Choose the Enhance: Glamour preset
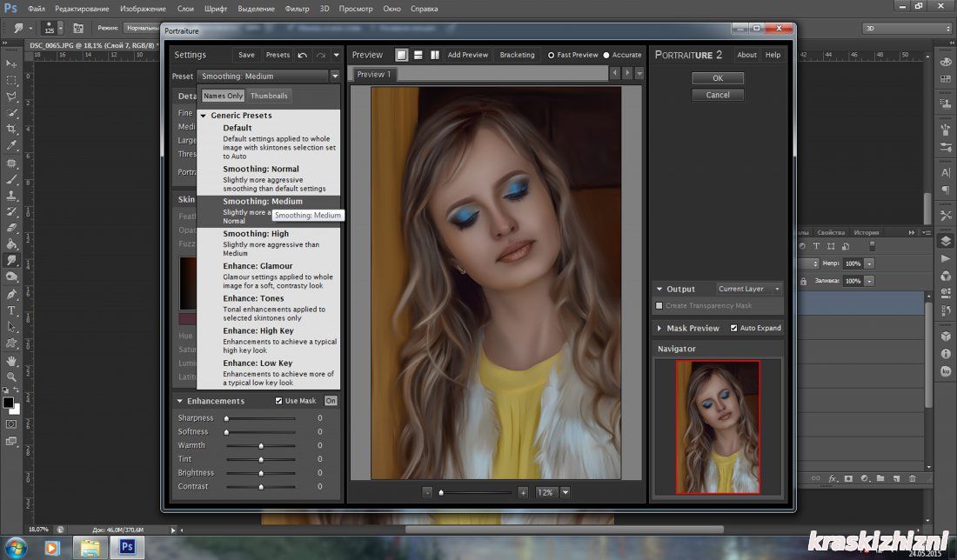This screenshot has height=560, width=957. tap(269, 276)
